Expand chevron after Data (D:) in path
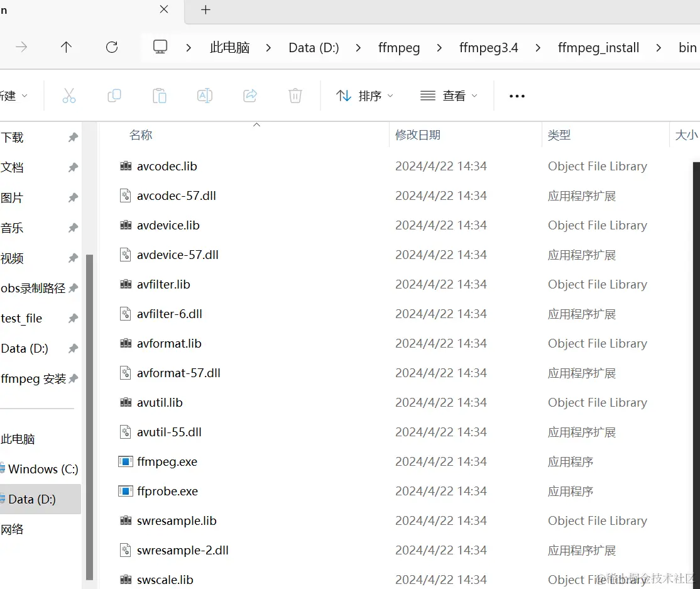Screen dimensions: 700x589 358,47
